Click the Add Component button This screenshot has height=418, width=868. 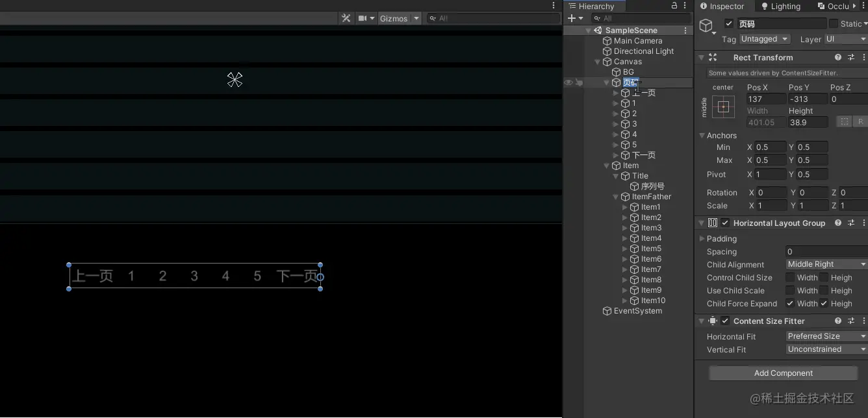click(x=784, y=373)
